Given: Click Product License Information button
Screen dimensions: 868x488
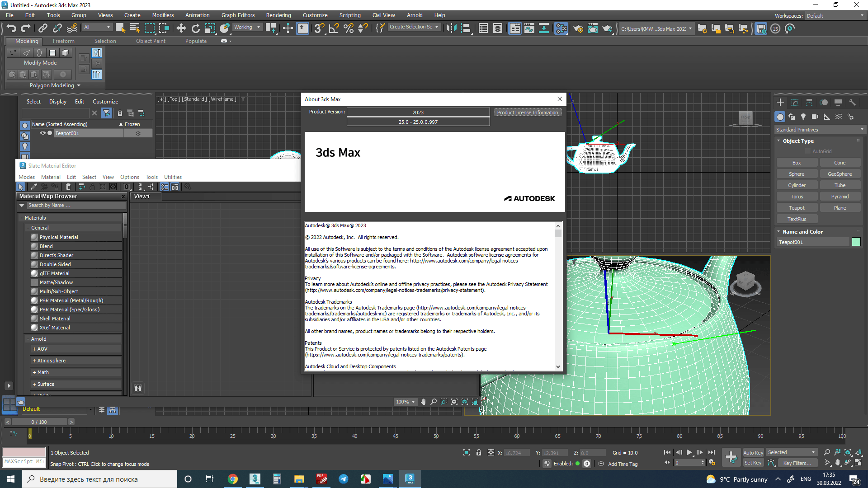Looking at the screenshot, I should (527, 113).
